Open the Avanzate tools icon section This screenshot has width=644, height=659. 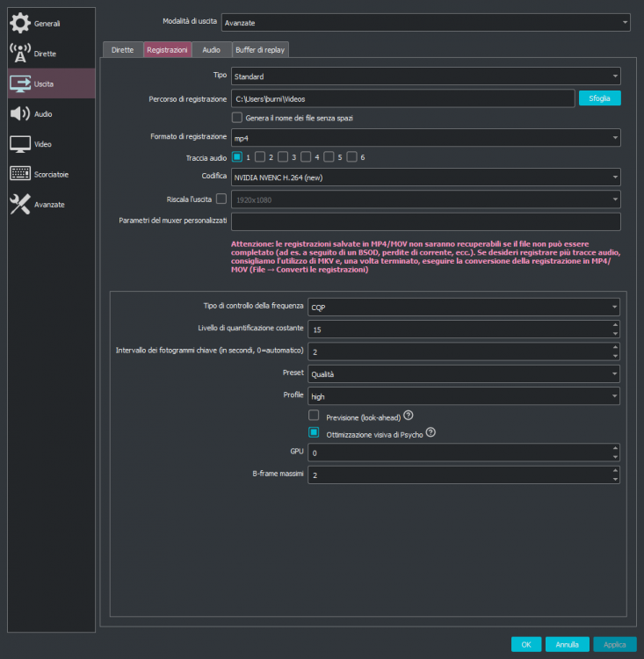point(19,204)
